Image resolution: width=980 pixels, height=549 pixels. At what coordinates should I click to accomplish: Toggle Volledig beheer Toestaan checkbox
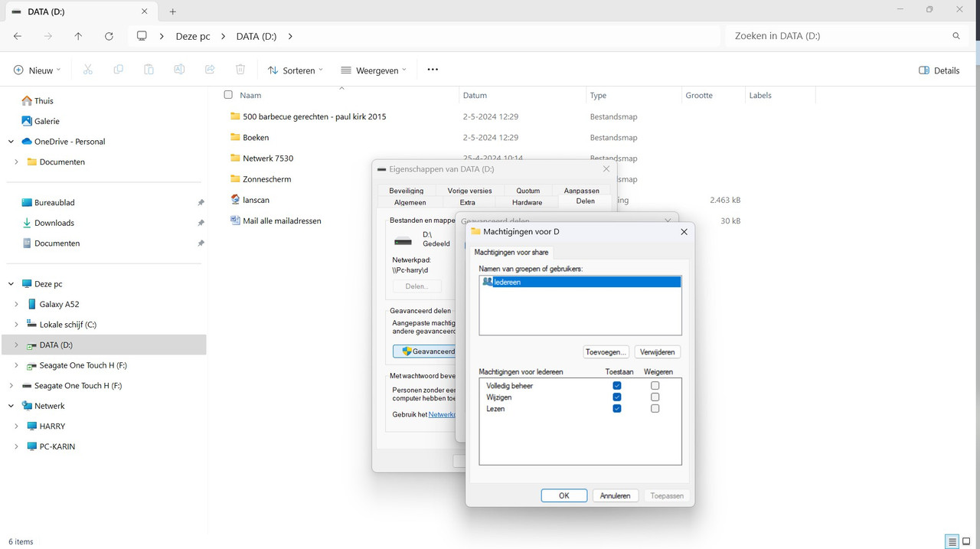click(617, 386)
